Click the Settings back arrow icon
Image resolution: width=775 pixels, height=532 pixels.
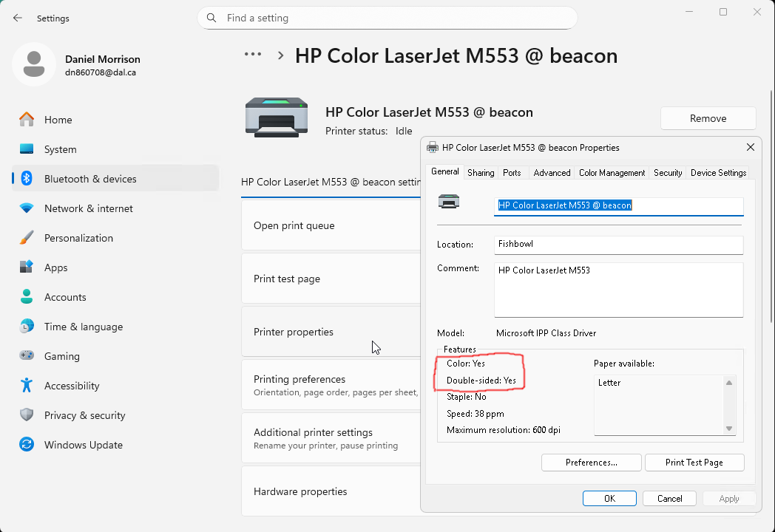coord(18,18)
